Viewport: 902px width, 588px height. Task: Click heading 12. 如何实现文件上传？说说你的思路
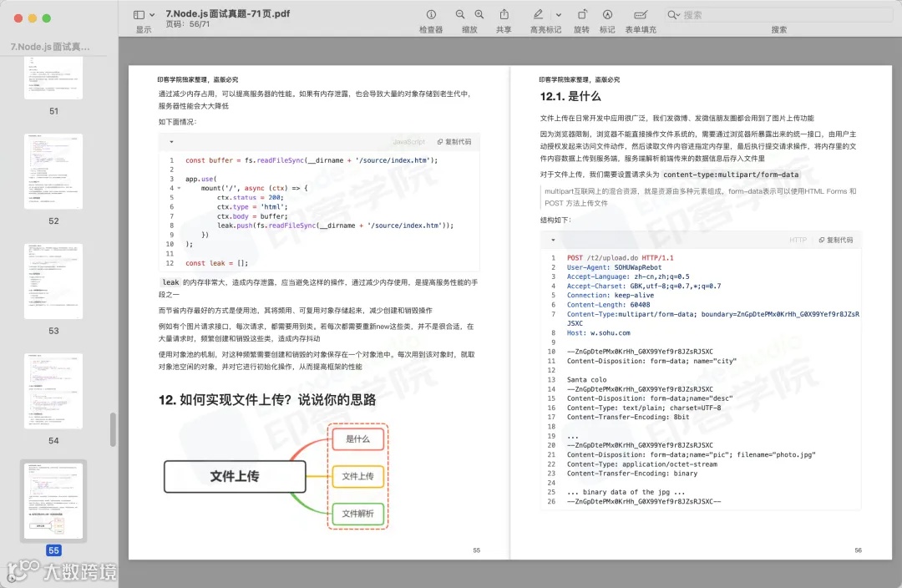(x=267, y=400)
